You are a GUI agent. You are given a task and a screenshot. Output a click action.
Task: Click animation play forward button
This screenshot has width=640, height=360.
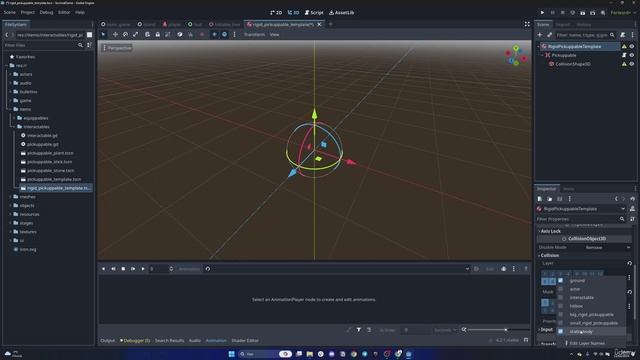(x=143, y=269)
